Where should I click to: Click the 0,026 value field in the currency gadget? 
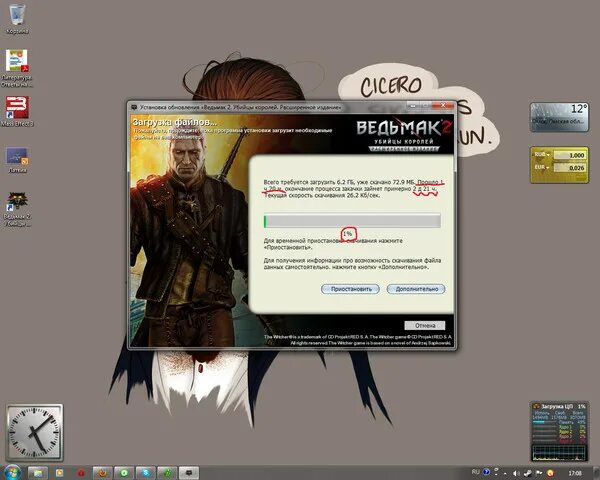pos(570,168)
